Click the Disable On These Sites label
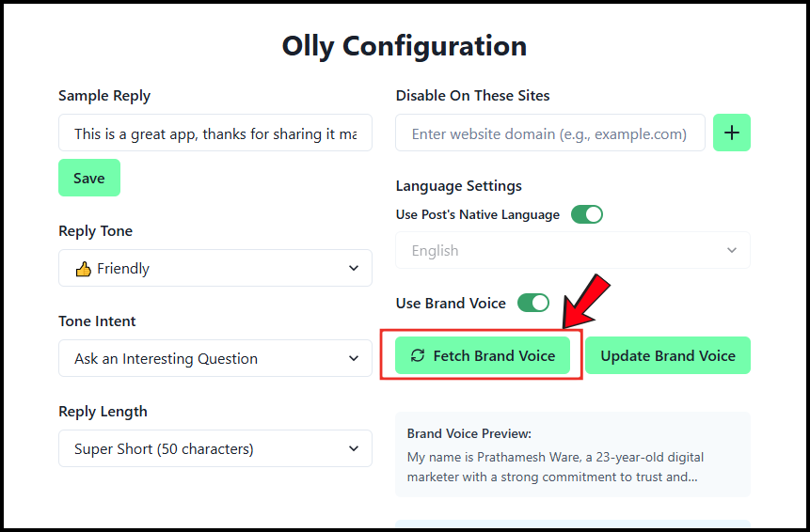This screenshot has width=810, height=532. (472, 96)
